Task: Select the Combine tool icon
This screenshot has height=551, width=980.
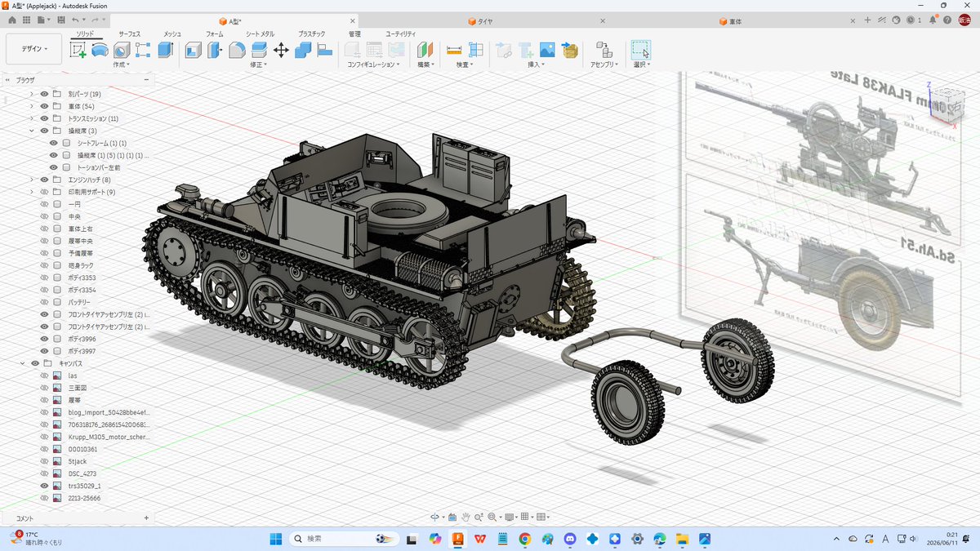Action: pos(303,50)
